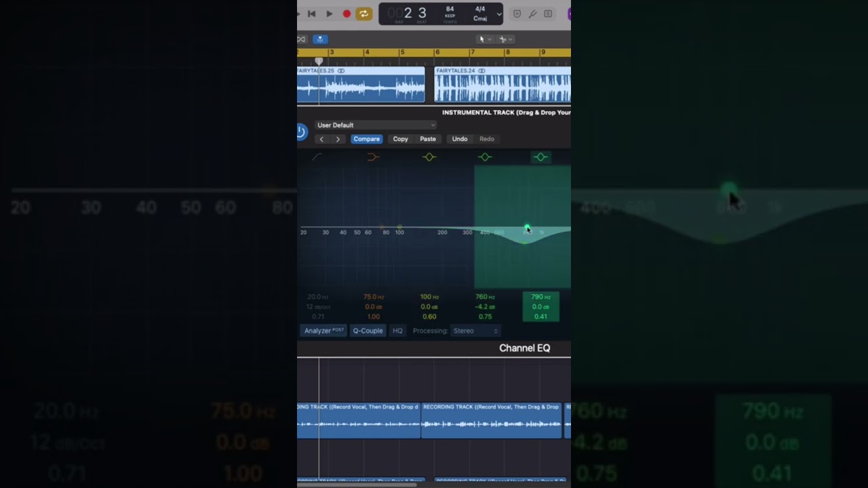Select the FAIRYTALES.24 audio region
Screen dimensions: 868x488
pos(502,85)
